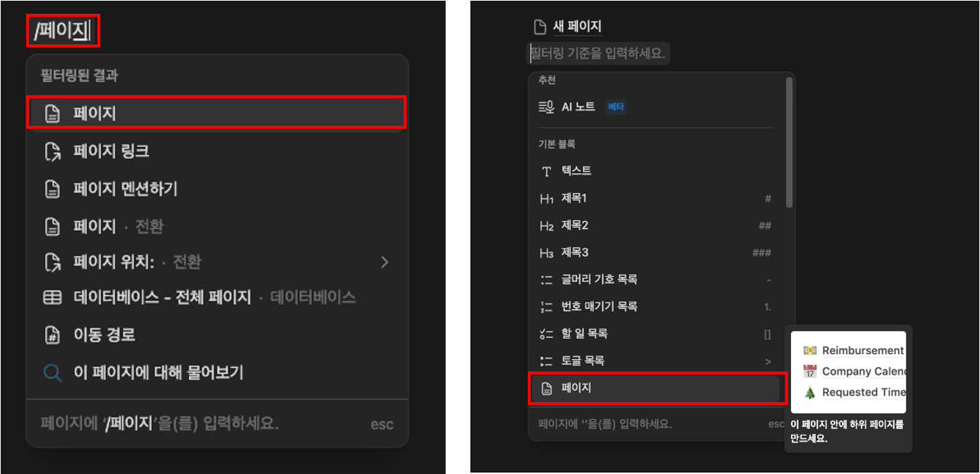
Task: Click the 할 일 목록 checklist icon
Action: 546,334
